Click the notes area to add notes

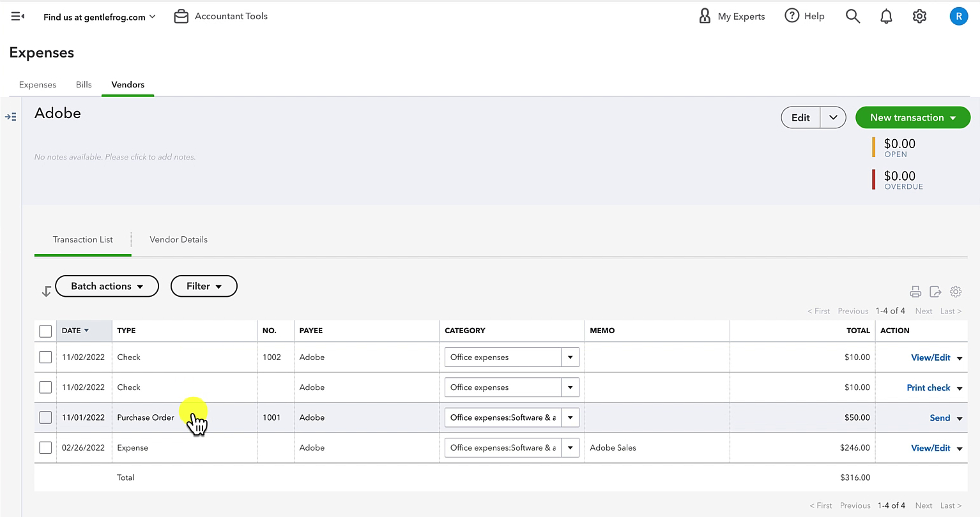[x=115, y=157]
